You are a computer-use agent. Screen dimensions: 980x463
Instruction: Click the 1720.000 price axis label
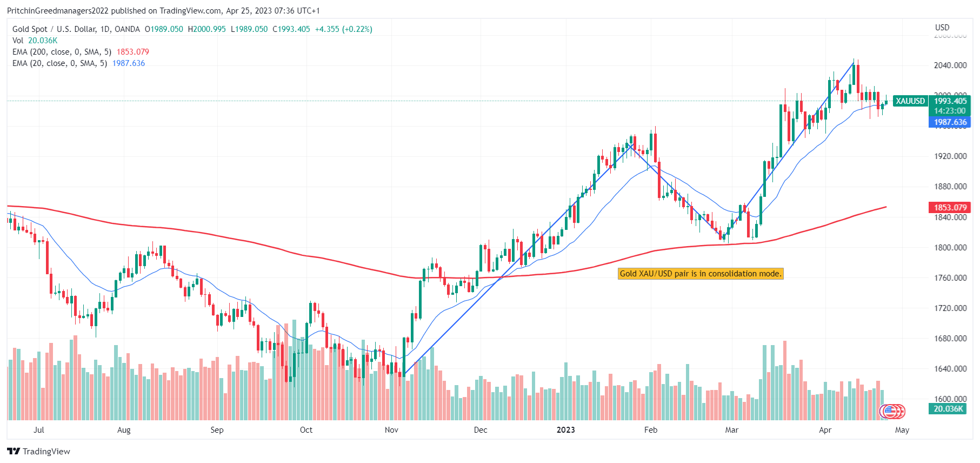950,308
